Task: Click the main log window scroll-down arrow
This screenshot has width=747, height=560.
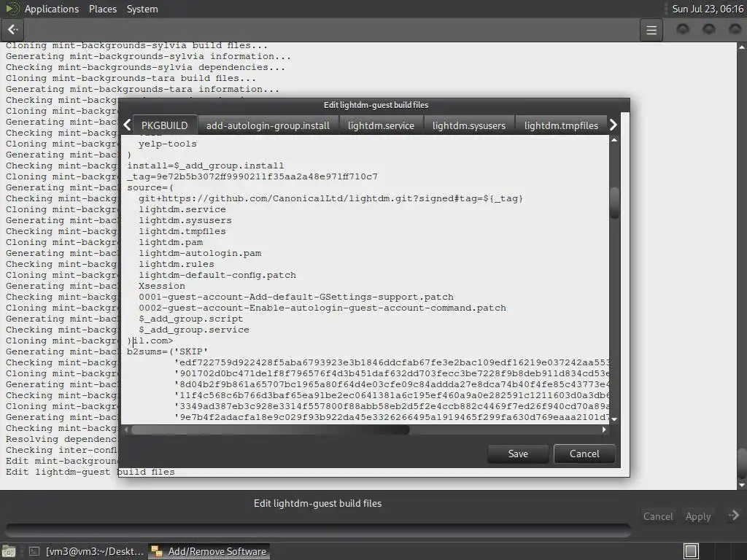Action: pos(742,485)
